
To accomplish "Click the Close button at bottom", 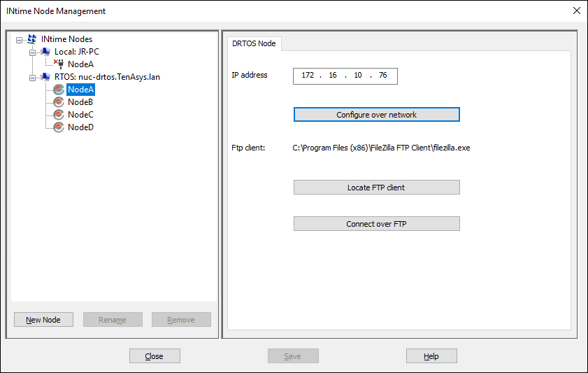I will 155,356.
